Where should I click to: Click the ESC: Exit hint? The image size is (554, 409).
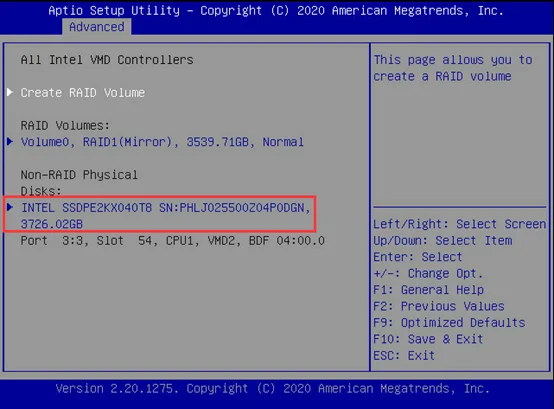[x=404, y=355]
